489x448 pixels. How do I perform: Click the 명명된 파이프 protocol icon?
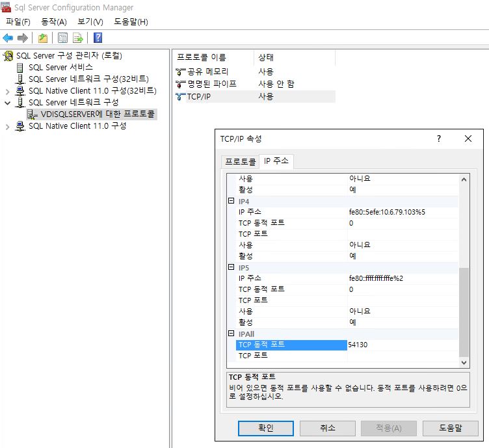(180, 84)
